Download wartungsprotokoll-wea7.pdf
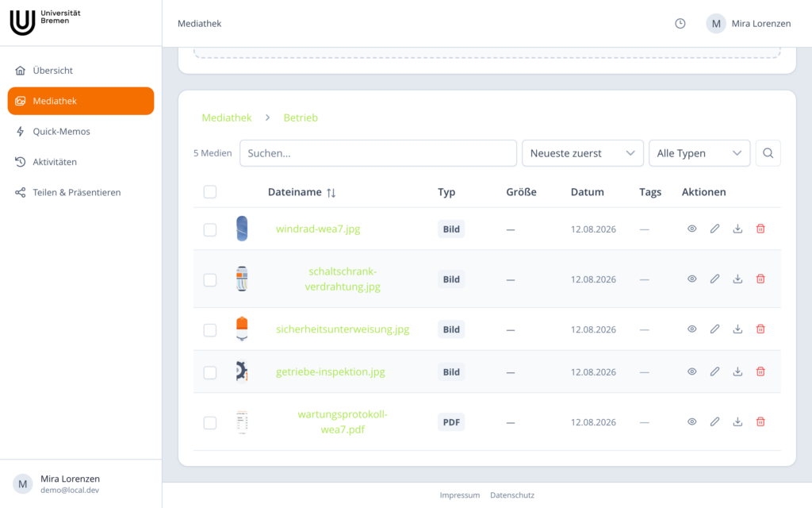 pyautogui.click(x=737, y=422)
